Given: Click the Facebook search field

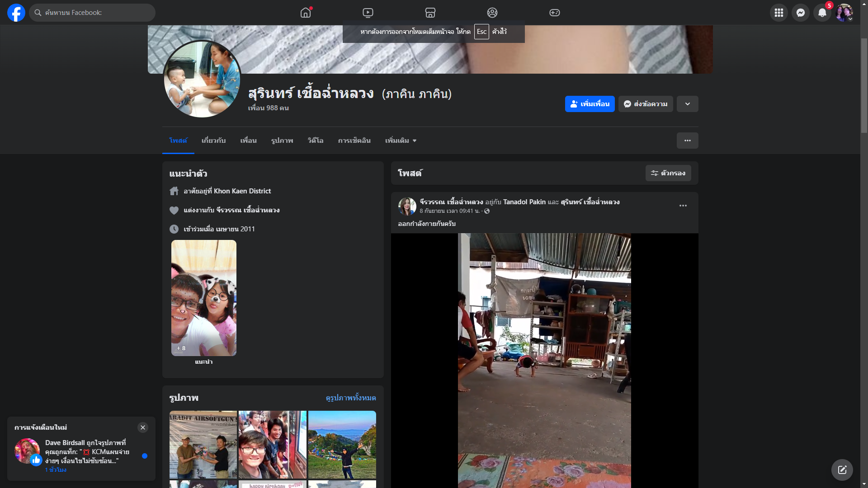Looking at the screenshot, I should 93,13.
